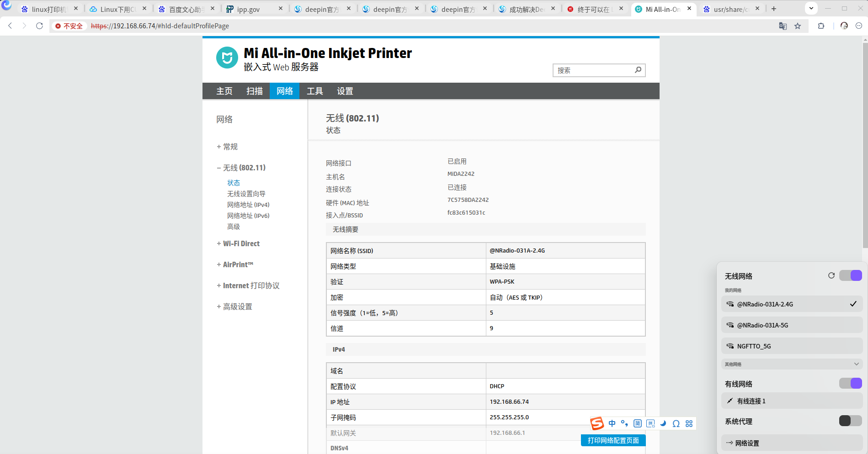
Task: Turn off the 有线网络 switch
Action: (851, 383)
